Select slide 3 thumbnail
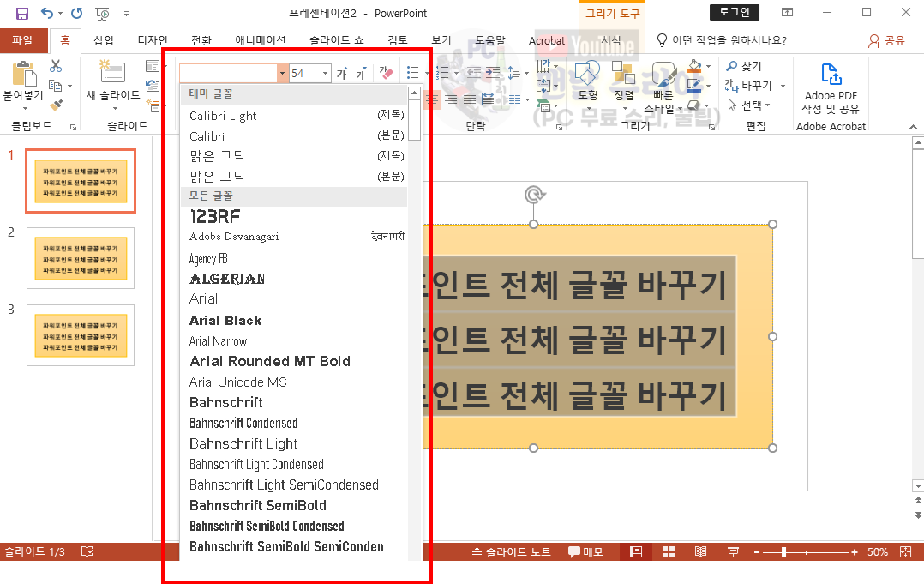The width and height of the screenshot is (924, 584). [x=81, y=335]
